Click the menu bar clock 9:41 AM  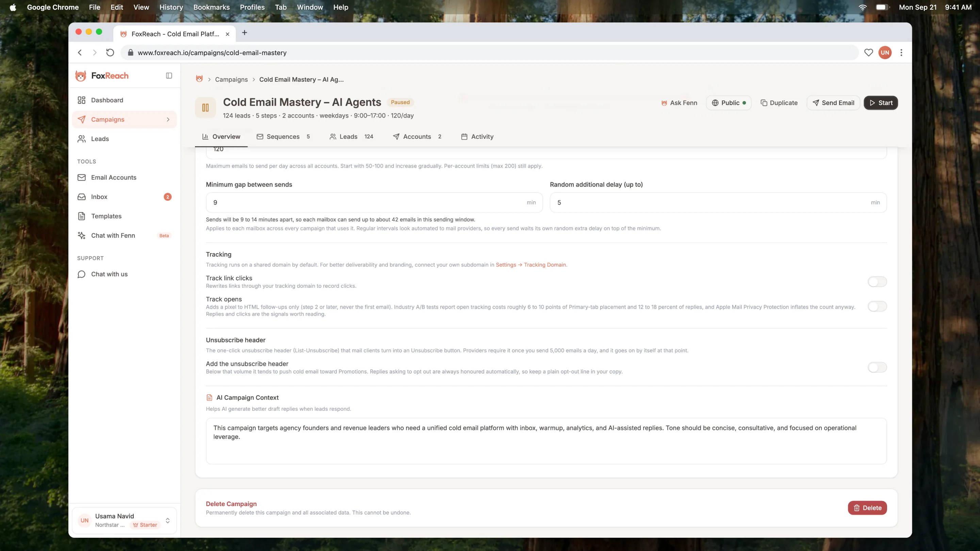(x=958, y=7)
